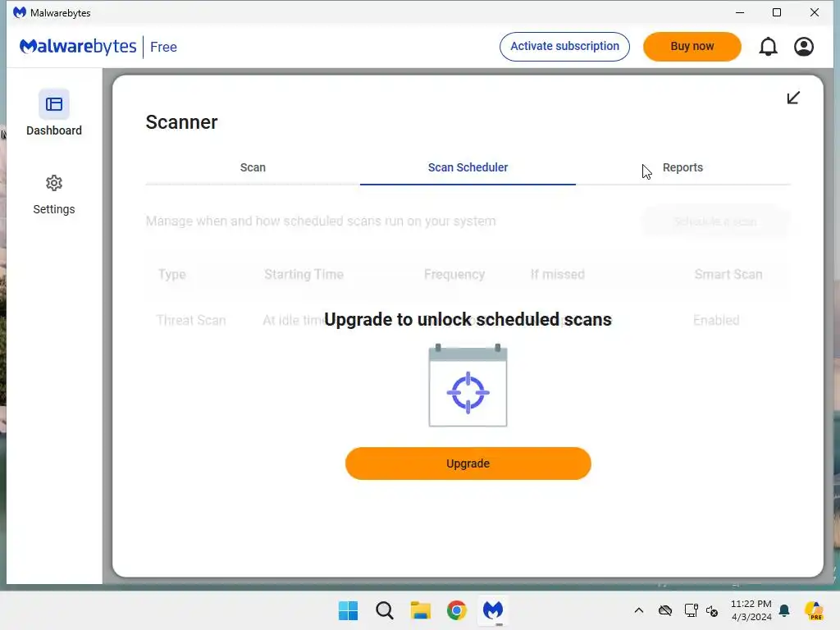Click the 'Type' column header
The image size is (840, 630).
tap(172, 274)
